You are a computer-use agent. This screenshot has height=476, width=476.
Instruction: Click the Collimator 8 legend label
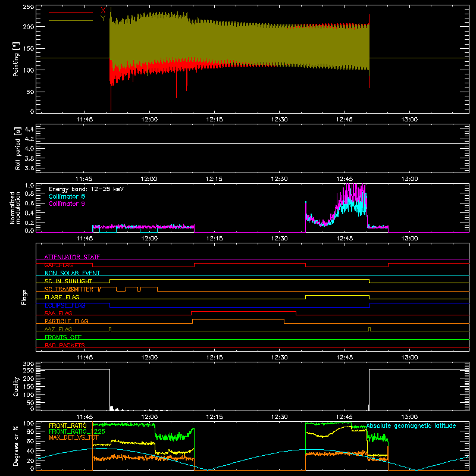coord(67,196)
